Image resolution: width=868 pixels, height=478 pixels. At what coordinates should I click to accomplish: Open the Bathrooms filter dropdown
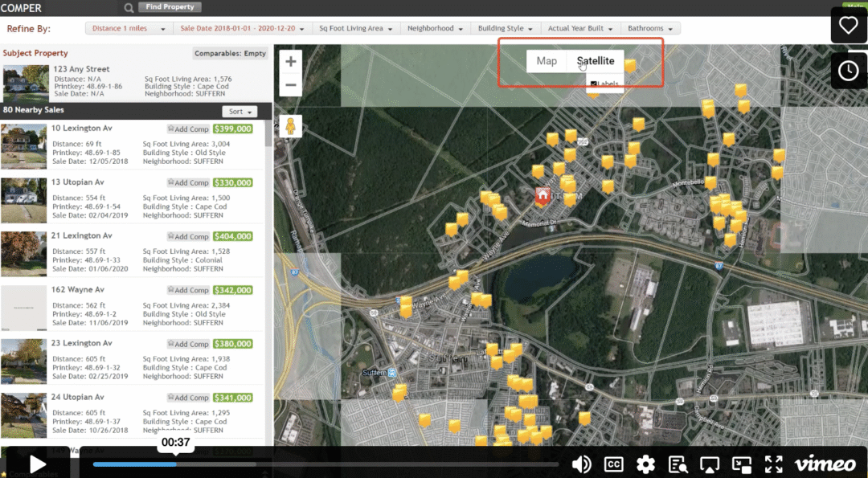[x=649, y=27]
